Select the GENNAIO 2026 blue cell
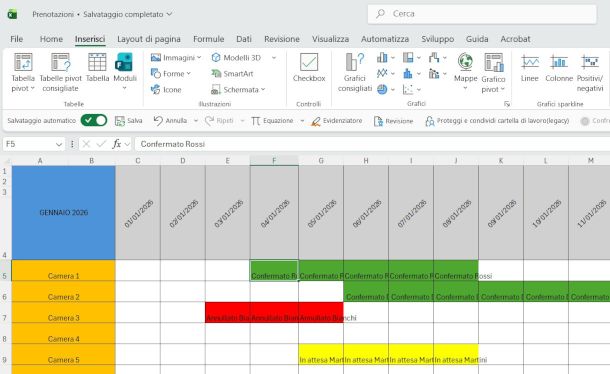Viewport: 610px width, 374px height. click(63, 212)
